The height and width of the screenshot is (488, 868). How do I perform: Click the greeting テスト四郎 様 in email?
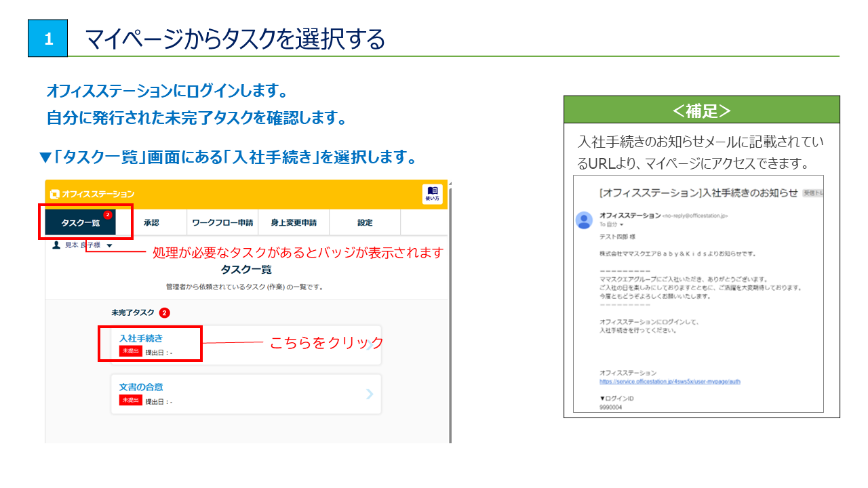618,237
